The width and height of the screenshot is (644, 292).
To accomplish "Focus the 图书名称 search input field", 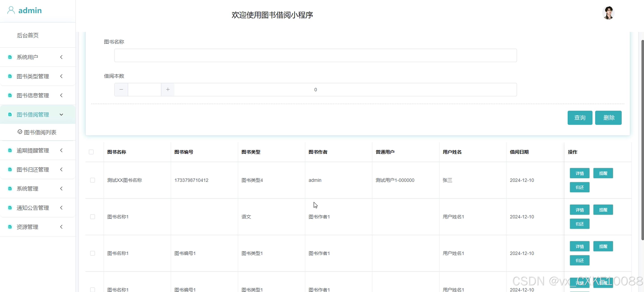I will click(315, 55).
